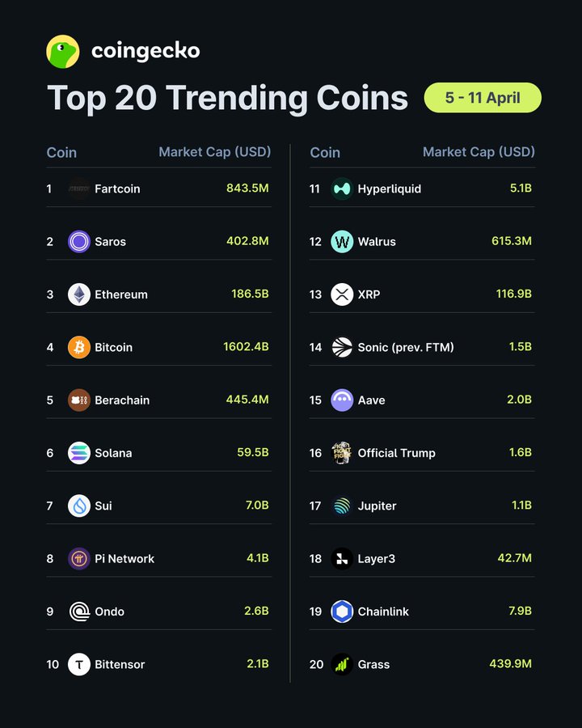Viewport: 582px width, 728px height.
Task: Click the Hyperliquid coin icon
Action: coord(342,188)
